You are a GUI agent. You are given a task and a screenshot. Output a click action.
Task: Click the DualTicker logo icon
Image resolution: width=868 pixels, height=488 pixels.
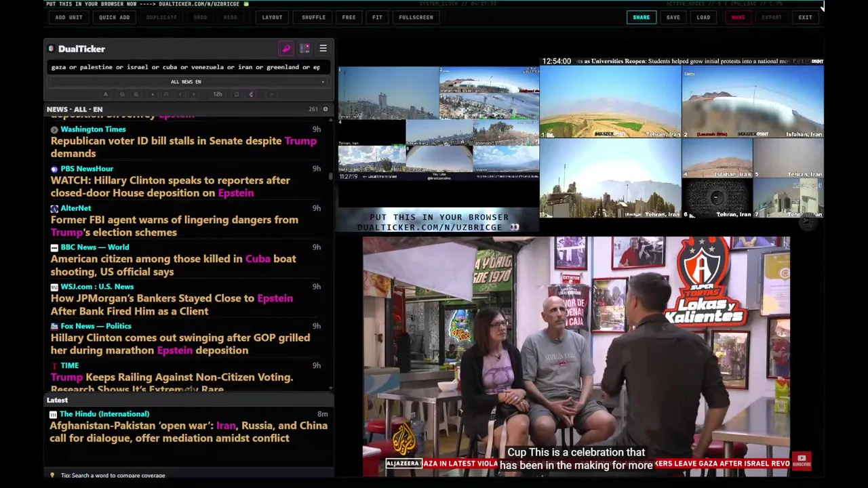click(x=51, y=49)
